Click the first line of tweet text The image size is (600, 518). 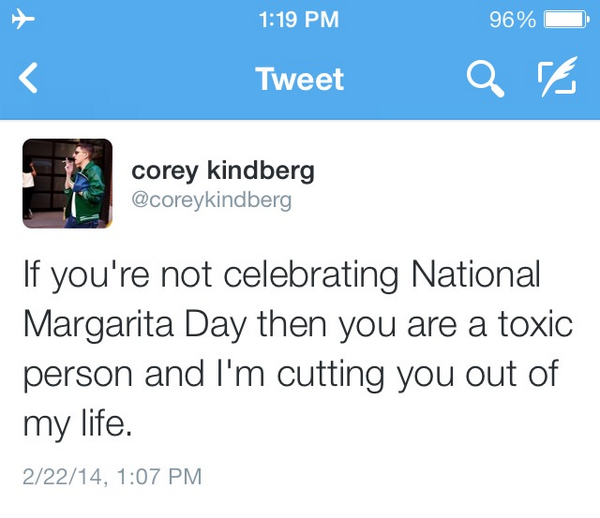coord(280,274)
